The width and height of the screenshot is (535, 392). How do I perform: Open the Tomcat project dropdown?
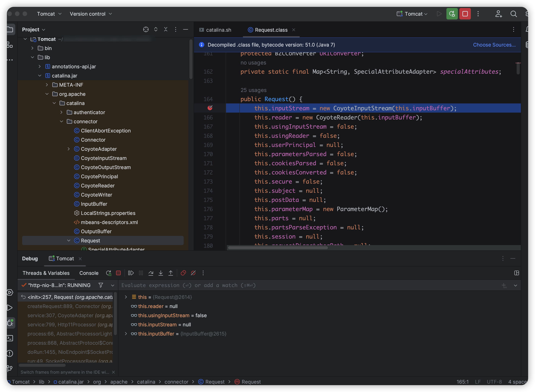click(49, 14)
